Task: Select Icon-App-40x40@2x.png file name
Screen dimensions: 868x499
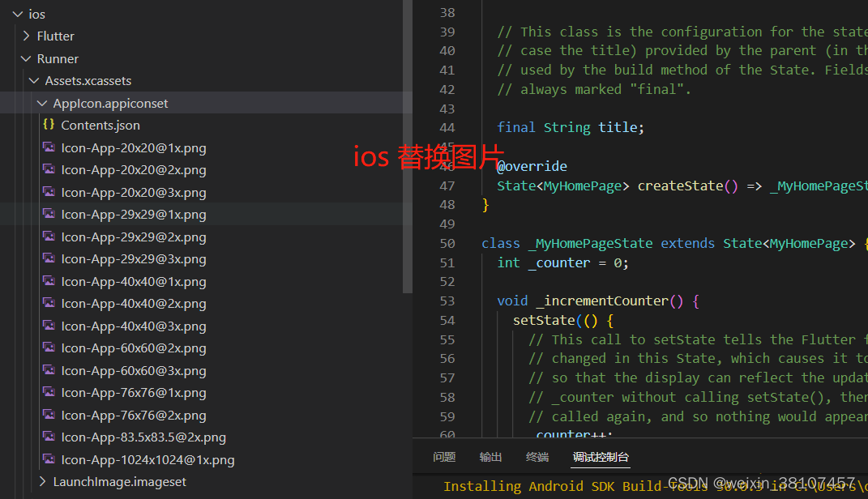Action: 134,304
